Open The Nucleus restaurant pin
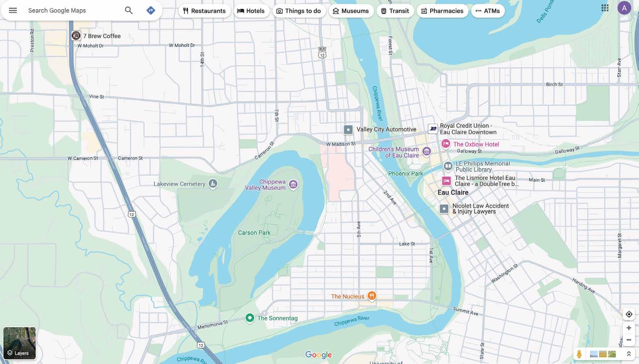Viewport: 639px width, 364px height. [372, 296]
